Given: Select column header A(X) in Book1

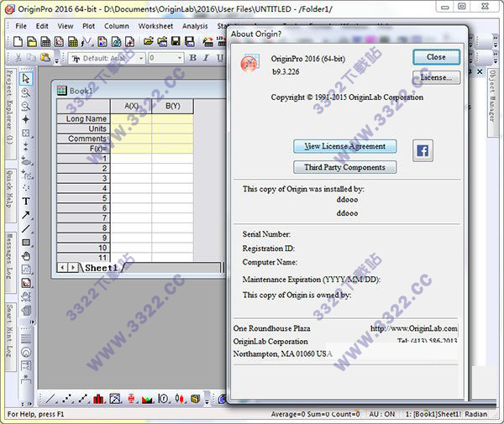Looking at the screenshot, I should (131, 106).
